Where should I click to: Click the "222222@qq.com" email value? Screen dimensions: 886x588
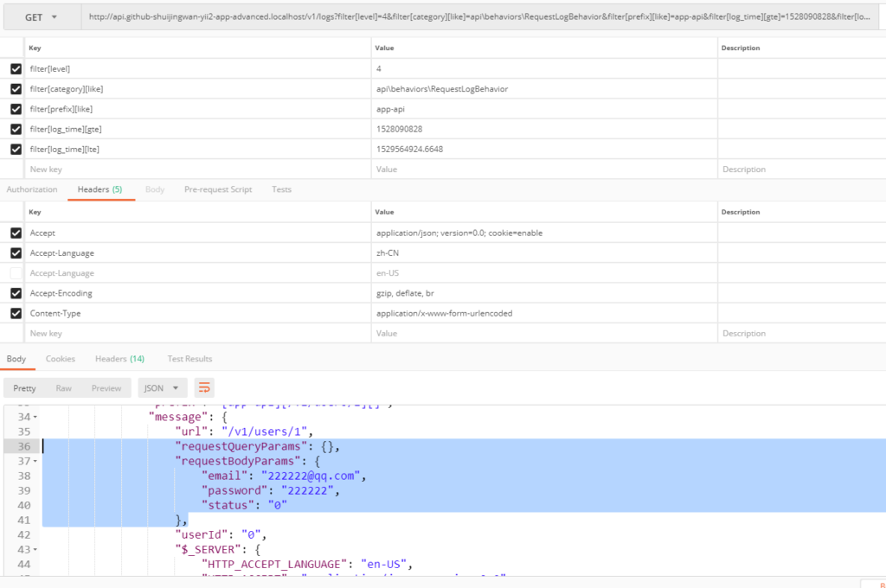311,476
